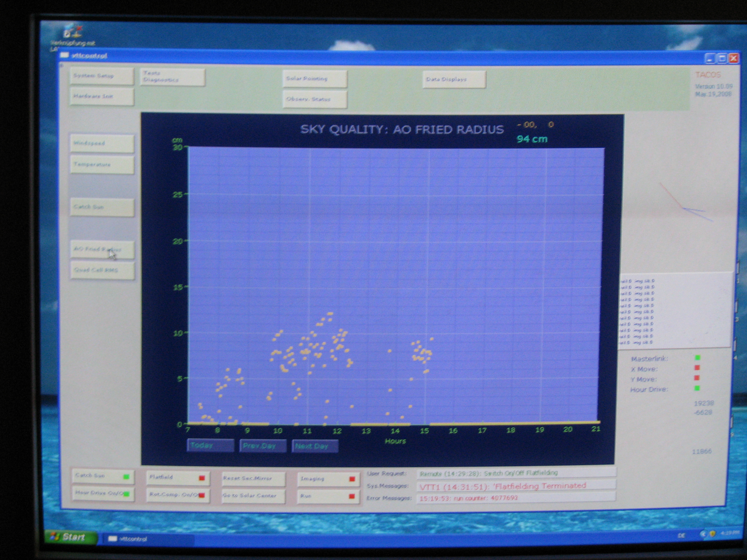Click the X Move red status indicator
The image size is (747, 560).
pos(697,368)
